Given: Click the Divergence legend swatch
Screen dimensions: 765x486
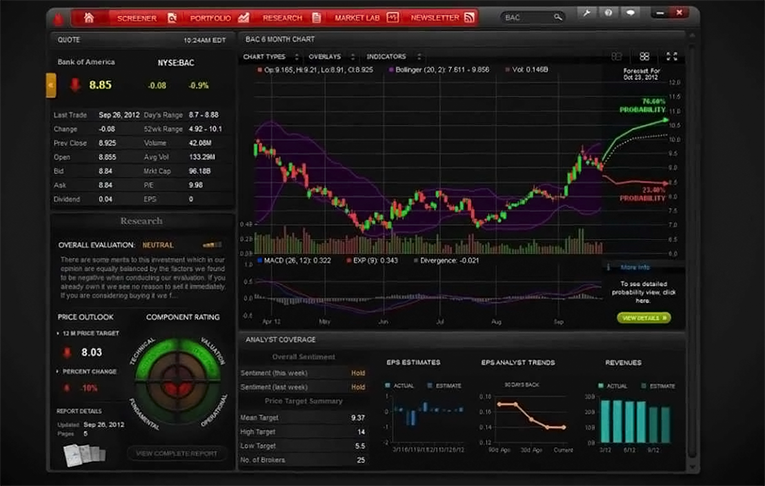Looking at the screenshot, I should click(416, 261).
